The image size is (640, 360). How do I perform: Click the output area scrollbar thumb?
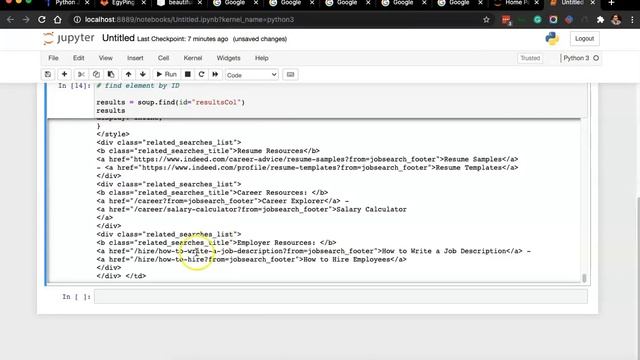584,278
